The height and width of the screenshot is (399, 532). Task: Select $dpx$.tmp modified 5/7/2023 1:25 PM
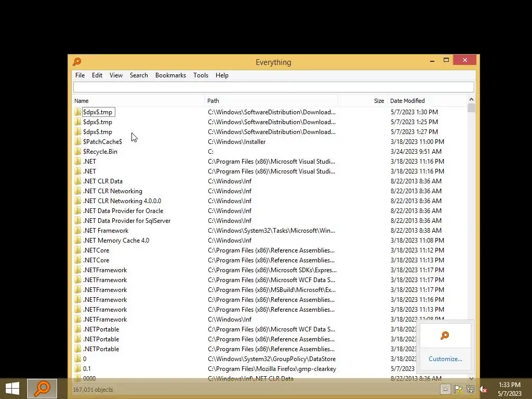tap(98, 122)
